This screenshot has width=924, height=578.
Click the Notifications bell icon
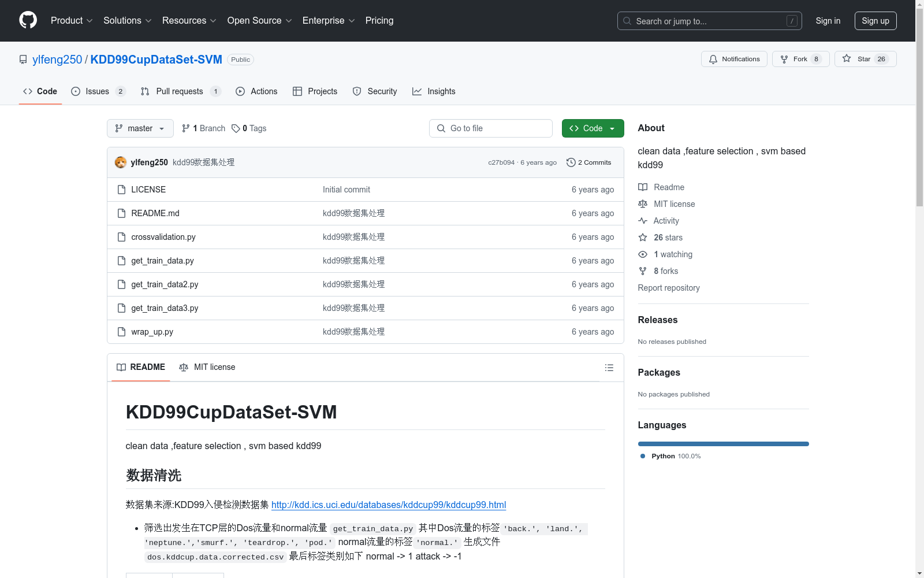[x=713, y=59]
